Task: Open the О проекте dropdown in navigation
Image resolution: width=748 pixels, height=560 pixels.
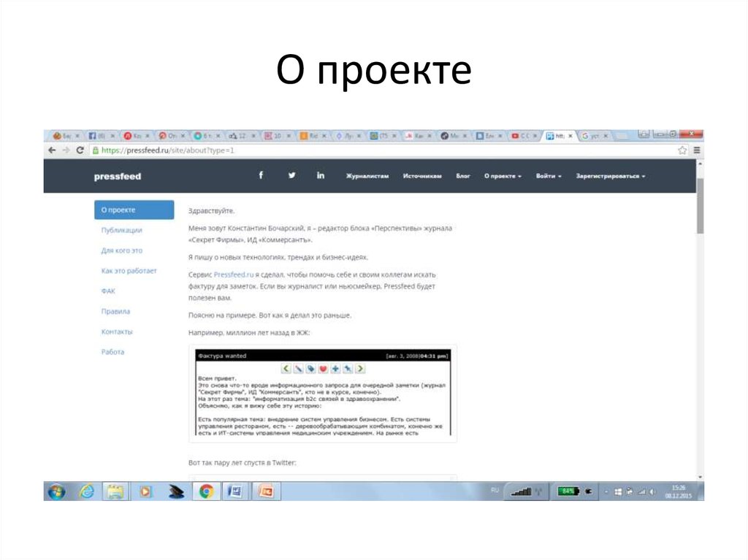Action: 504,175
